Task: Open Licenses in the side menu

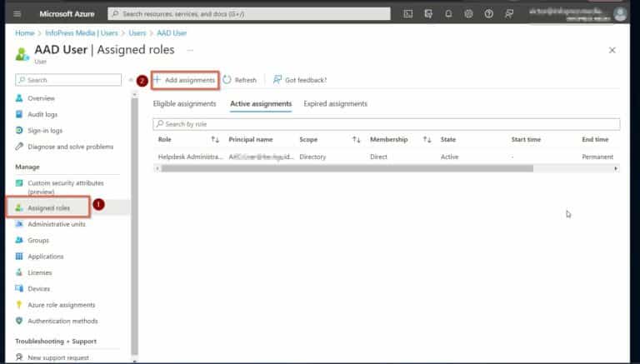Action: click(40, 272)
